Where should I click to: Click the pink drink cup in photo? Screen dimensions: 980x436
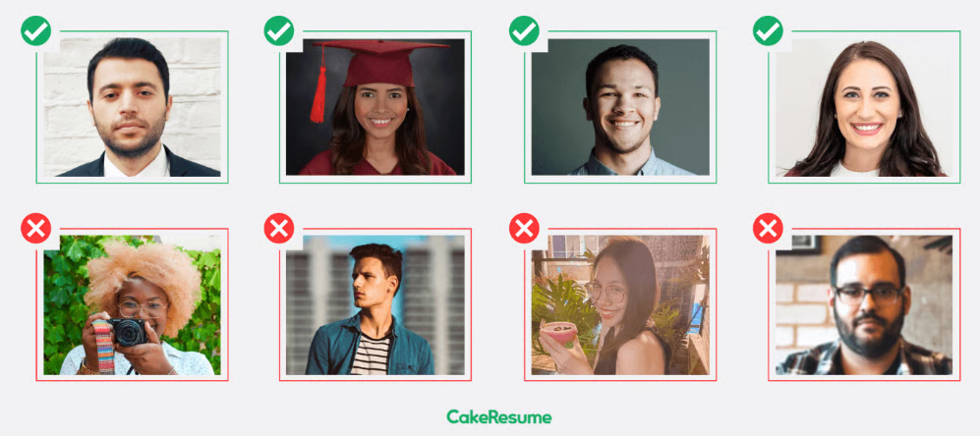(557, 333)
